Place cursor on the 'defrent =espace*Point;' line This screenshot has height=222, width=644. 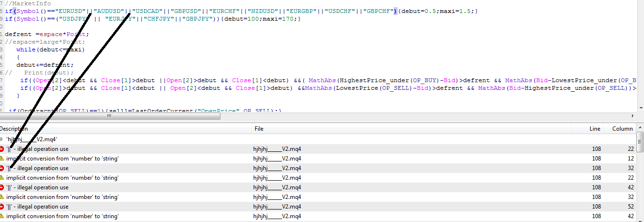pyautogui.click(x=47, y=34)
